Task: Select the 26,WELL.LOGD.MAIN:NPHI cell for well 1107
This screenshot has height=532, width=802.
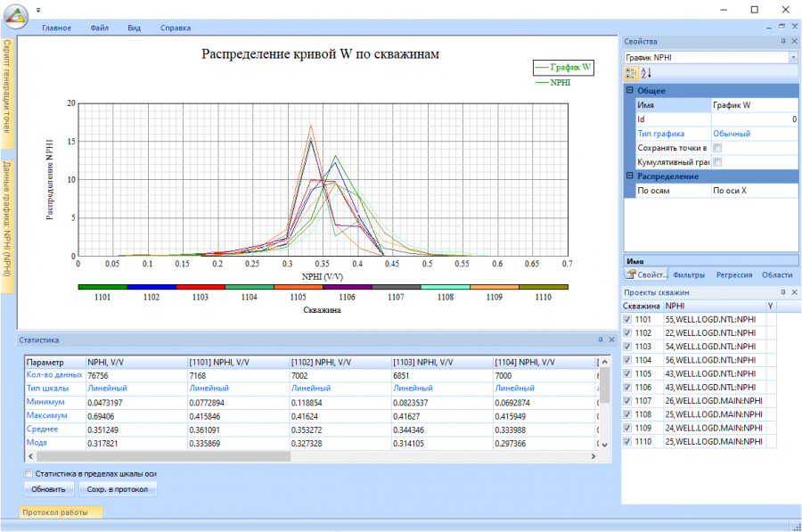Action: pyautogui.click(x=714, y=400)
